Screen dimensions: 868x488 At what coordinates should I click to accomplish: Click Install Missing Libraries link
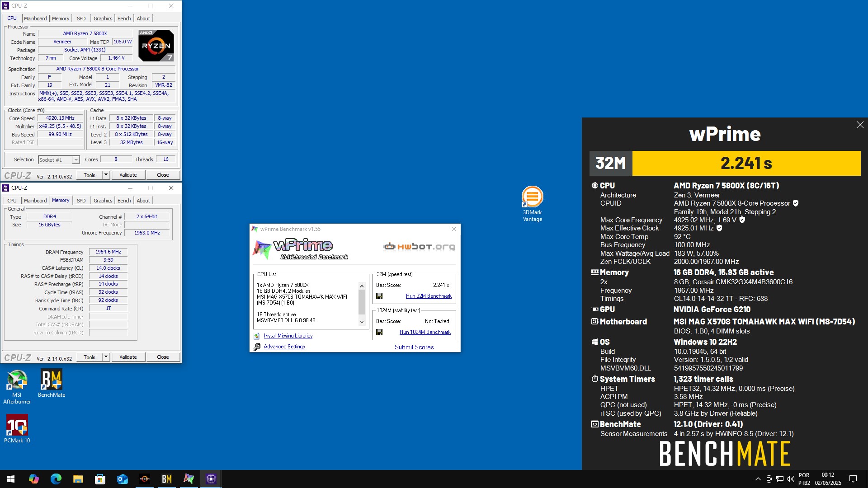[288, 336]
